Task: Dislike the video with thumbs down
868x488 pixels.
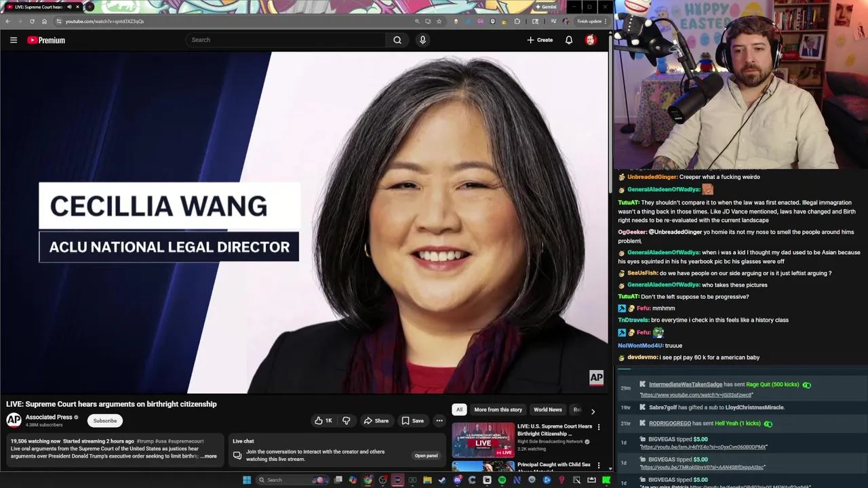Action: pyautogui.click(x=347, y=421)
